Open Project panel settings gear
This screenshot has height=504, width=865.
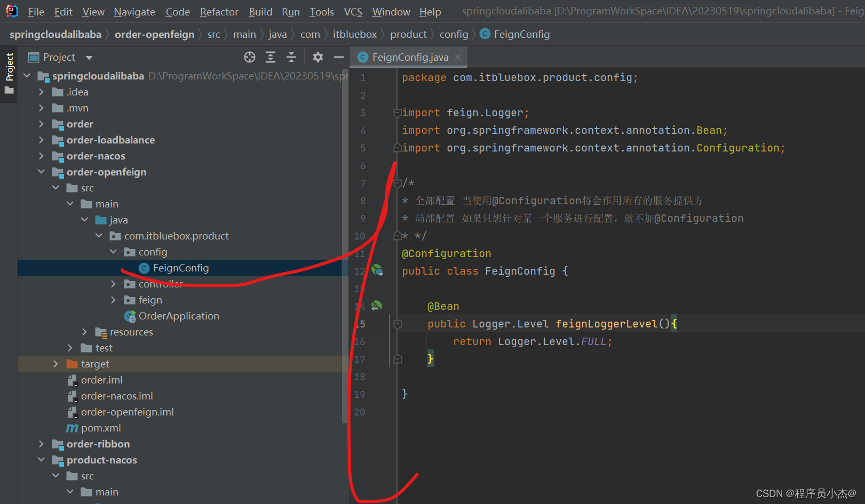(x=318, y=57)
